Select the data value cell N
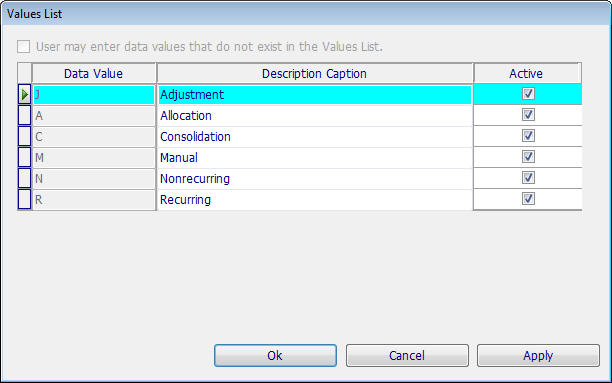This screenshot has width=612, height=383. [x=94, y=179]
